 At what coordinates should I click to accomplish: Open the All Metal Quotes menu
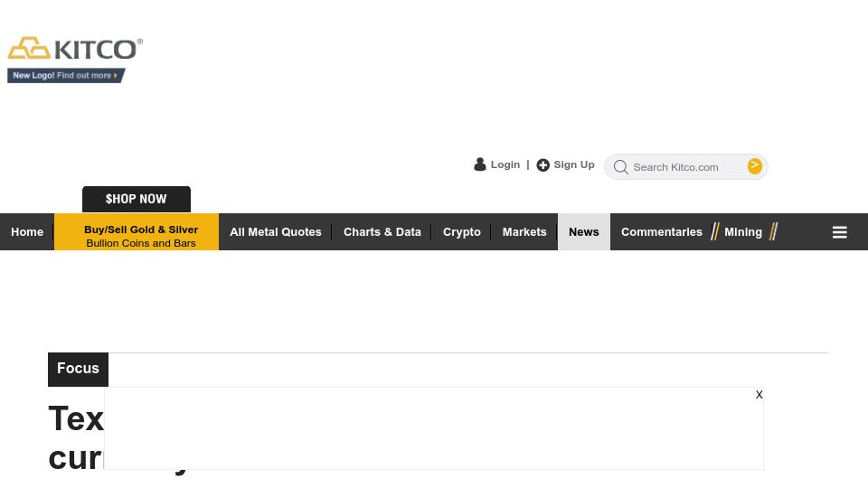click(275, 232)
